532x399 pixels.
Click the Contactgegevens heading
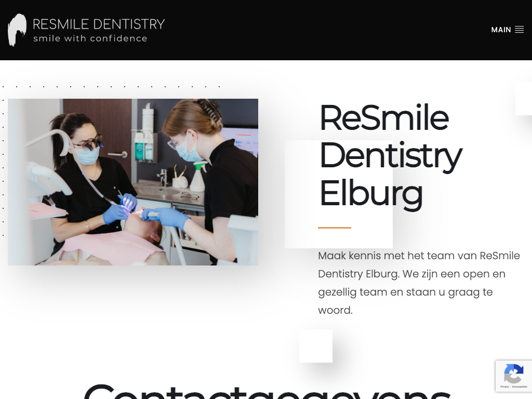pos(267,391)
